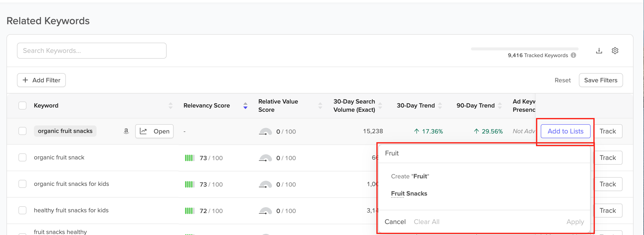This screenshot has height=235, width=644.
Task: Toggle the select-all keywords checkbox
Action: pos(22,106)
